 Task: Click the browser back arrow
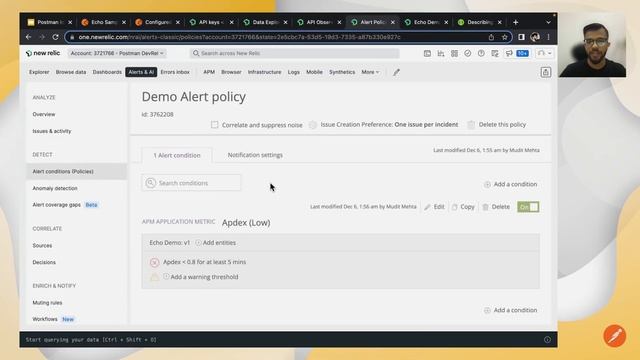click(29, 37)
